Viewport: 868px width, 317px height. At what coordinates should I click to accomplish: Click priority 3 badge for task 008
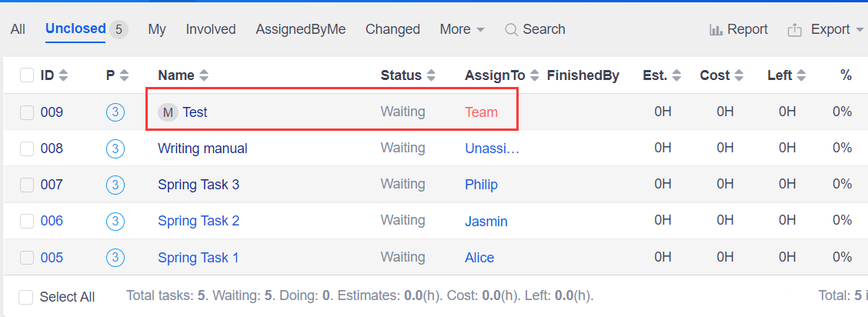tap(115, 148)
